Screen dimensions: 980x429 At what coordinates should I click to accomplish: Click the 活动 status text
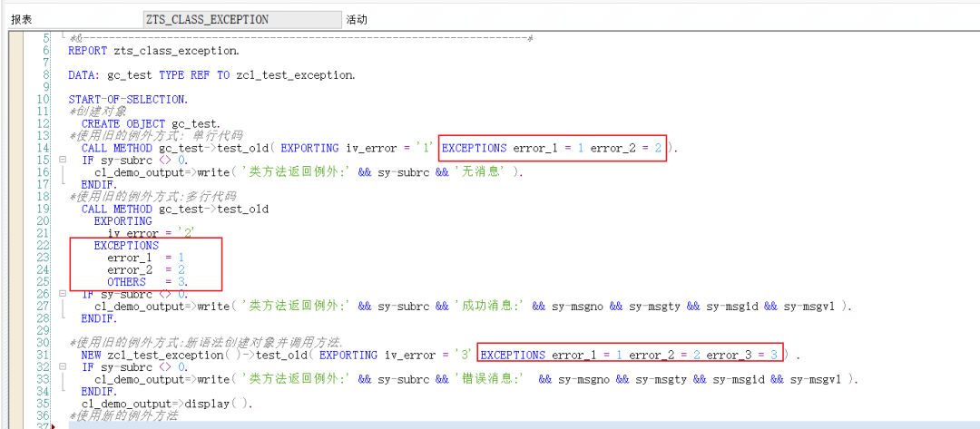point(357,20)
